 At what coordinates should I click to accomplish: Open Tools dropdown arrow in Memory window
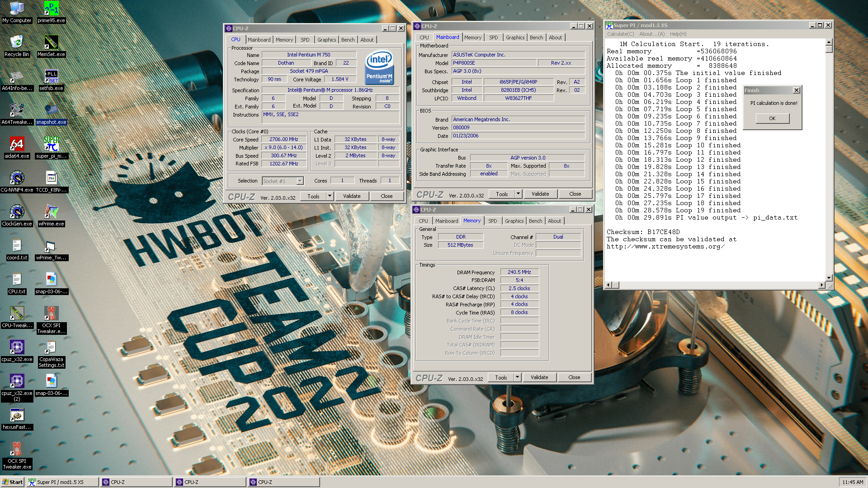point(517,377)
